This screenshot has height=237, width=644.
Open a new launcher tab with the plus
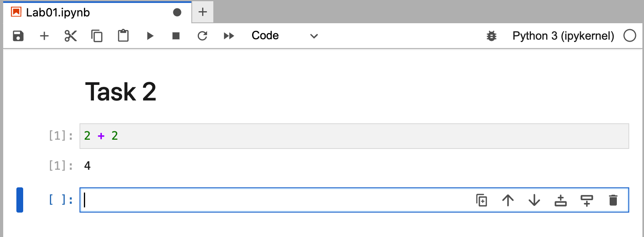(203, 12)
